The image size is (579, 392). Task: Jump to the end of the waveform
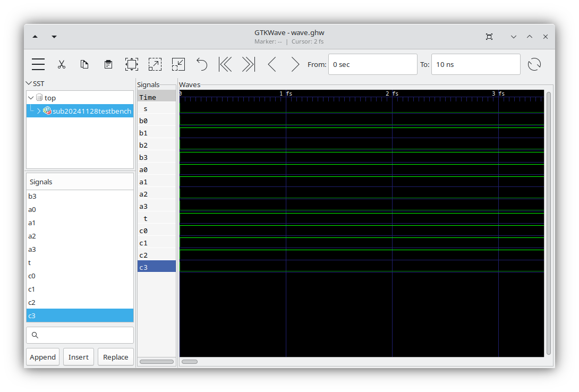click(x=248, y=64)
